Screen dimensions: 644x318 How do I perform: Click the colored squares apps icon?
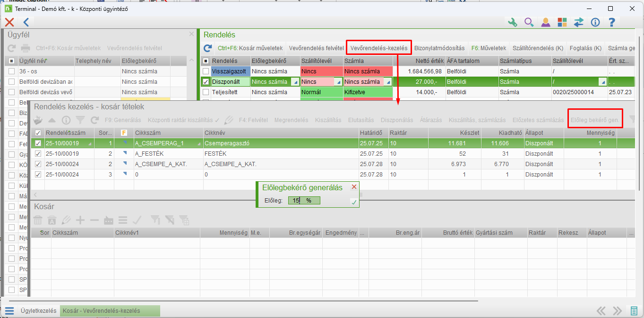562,22
